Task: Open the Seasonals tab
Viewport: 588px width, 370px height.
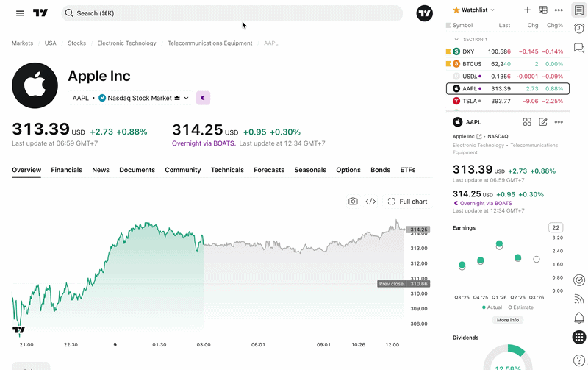Action: 310,170
